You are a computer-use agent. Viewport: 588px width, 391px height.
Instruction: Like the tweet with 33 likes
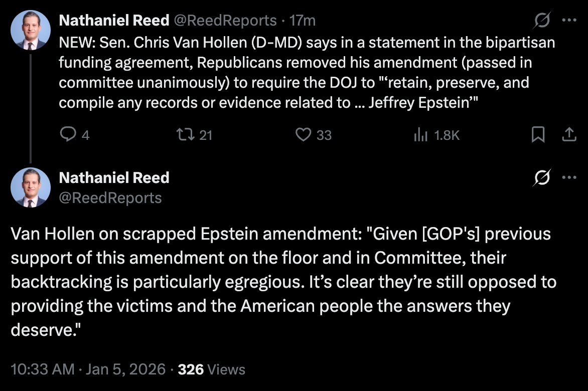[x=304, y=134]
